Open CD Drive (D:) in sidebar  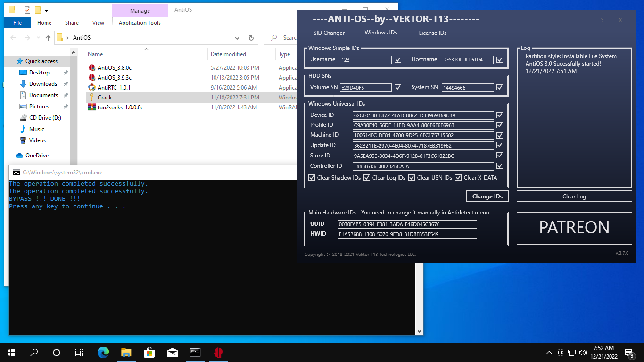click(45, 118)
